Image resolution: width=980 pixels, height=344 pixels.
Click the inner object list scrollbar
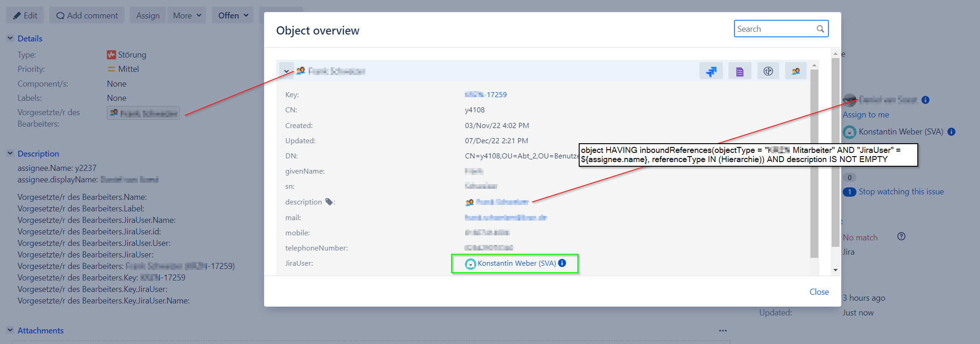pyautogui.click(x=814, y=163)
